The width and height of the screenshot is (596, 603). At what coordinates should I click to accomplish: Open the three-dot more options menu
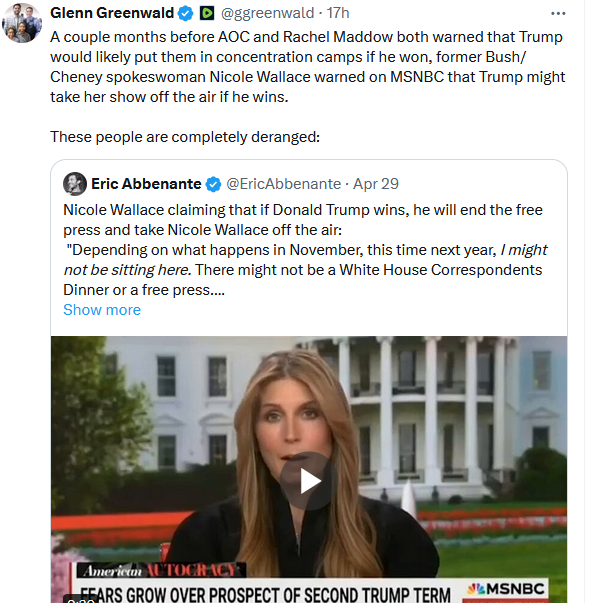(558, 13)
